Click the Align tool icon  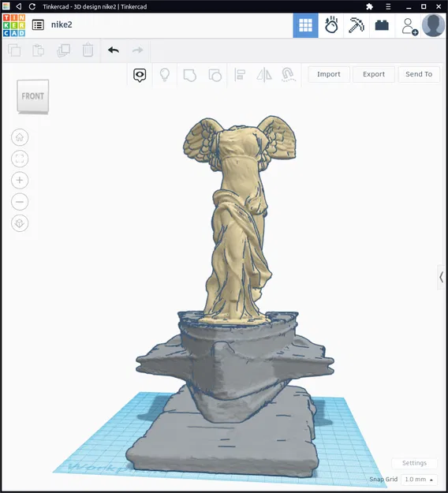[240, 75]
